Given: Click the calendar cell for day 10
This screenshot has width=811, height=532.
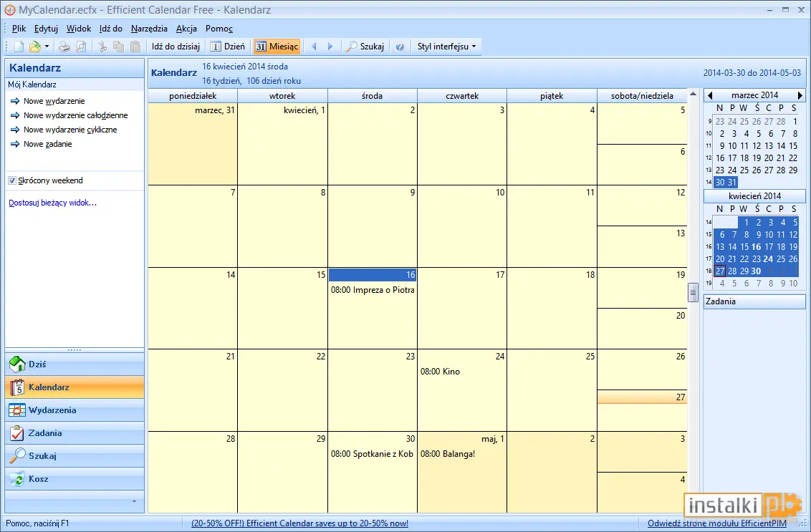Looking at the screenshot, I should click(462, 226).
